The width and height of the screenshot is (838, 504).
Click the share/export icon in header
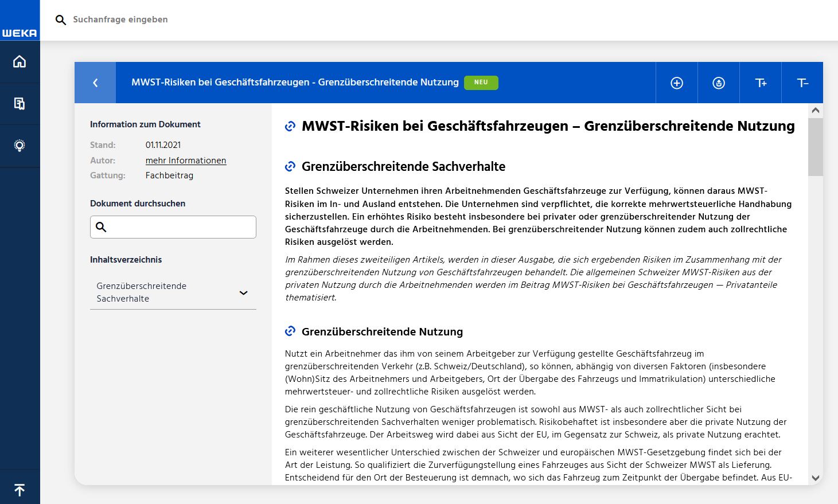719,83
